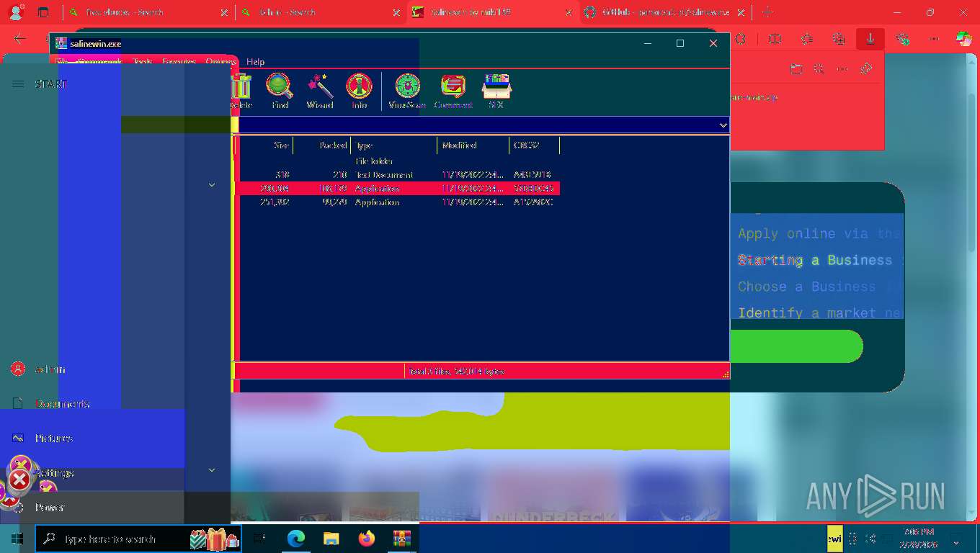980x553 pixels.
Task: Close the first search browser tab
Action: click(225, 12)
